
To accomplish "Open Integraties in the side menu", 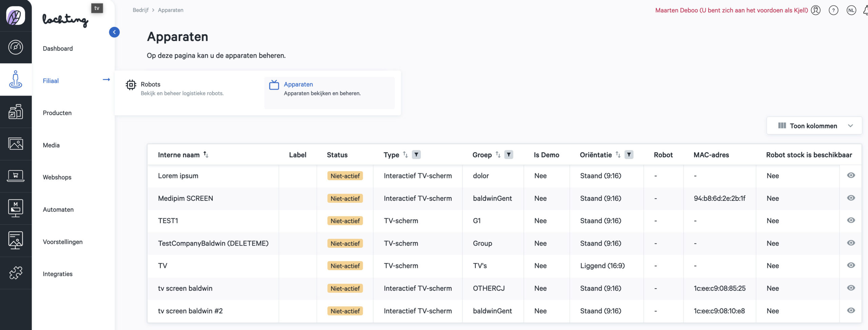I will (58, 274).
